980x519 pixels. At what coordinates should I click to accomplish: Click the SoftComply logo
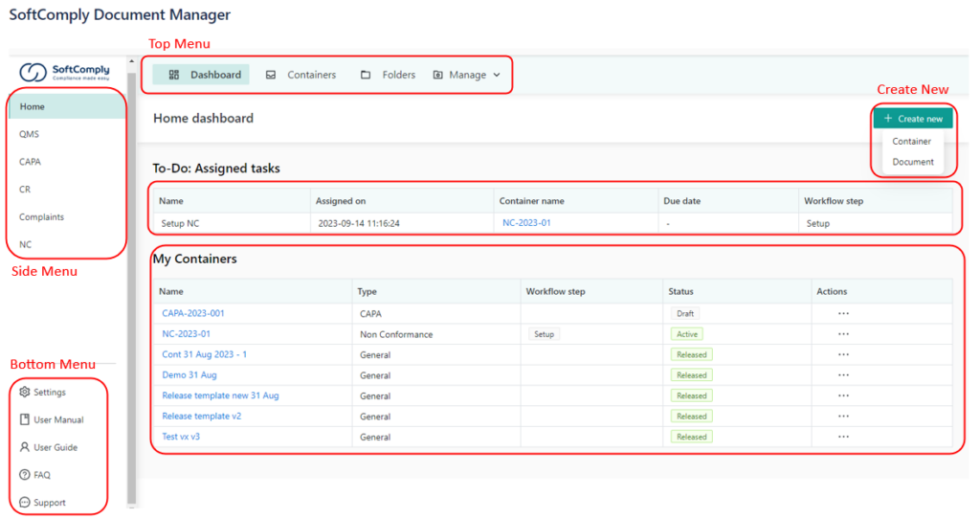click(x=64, y=72)
